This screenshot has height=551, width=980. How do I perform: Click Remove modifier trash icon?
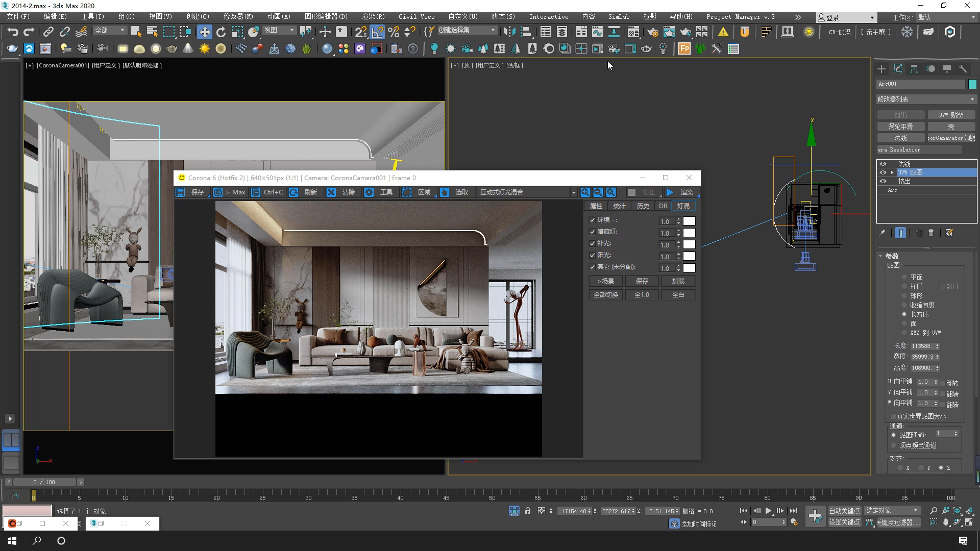[x=931, y=233]
